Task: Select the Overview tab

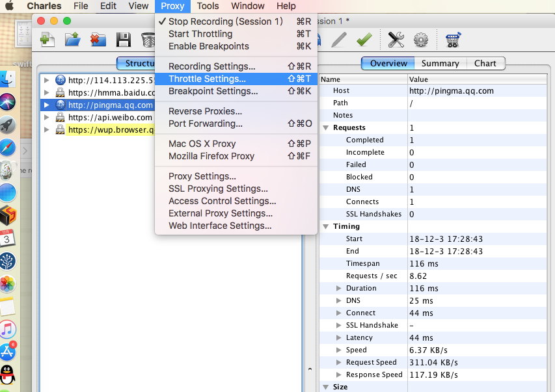Action: pos(388,63)
